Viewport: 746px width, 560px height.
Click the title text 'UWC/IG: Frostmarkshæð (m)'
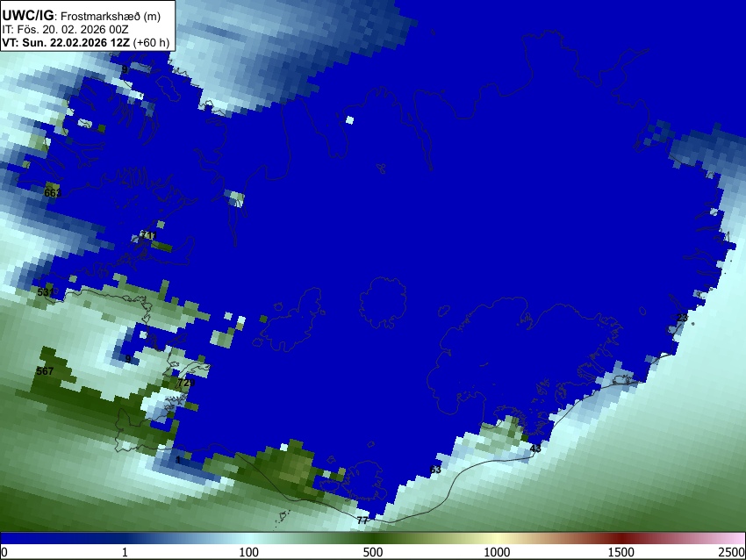(x=82, y=16)
